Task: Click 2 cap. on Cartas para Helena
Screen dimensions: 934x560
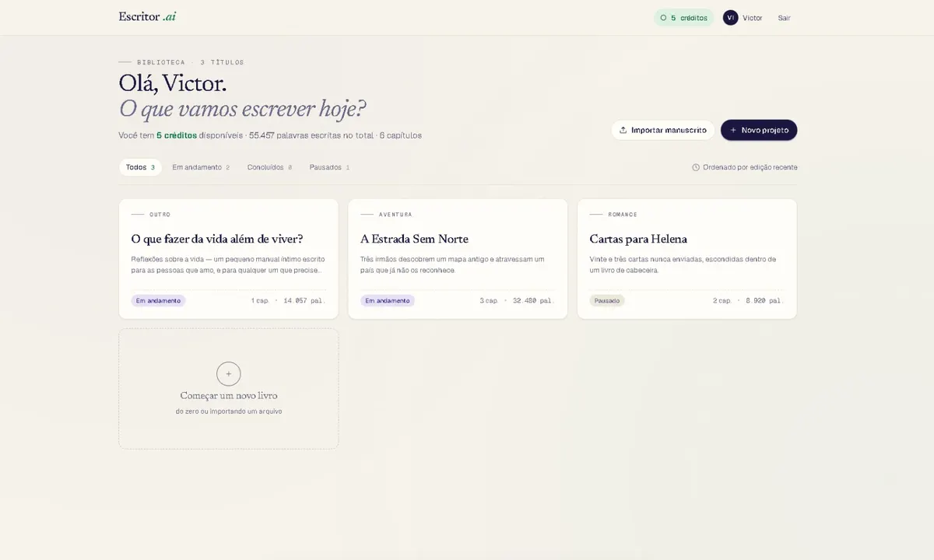Action: [722, 300]
